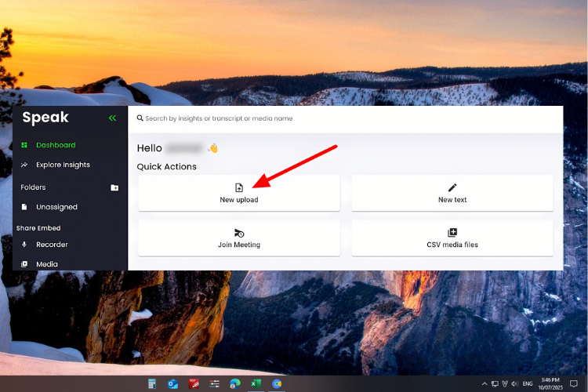The image size is (588, 392).
Task: Click the volume speaker tray icon
Action: [x=515, y=383]
